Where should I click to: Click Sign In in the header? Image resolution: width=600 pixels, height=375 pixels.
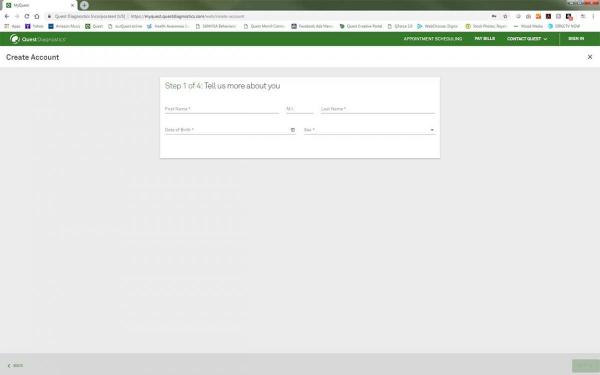[x=576, y=39]
